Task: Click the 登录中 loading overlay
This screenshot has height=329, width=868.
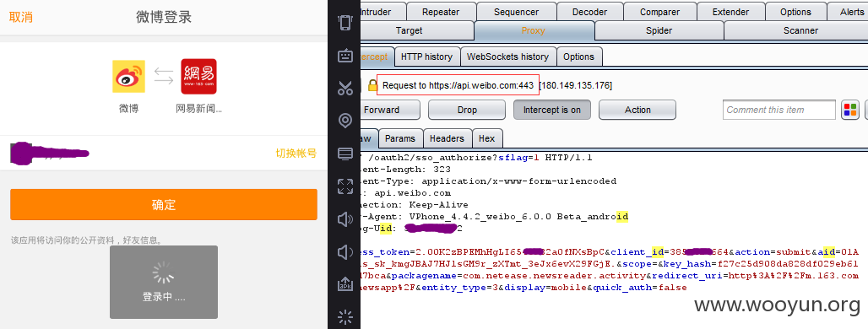Action: (164, 282)
